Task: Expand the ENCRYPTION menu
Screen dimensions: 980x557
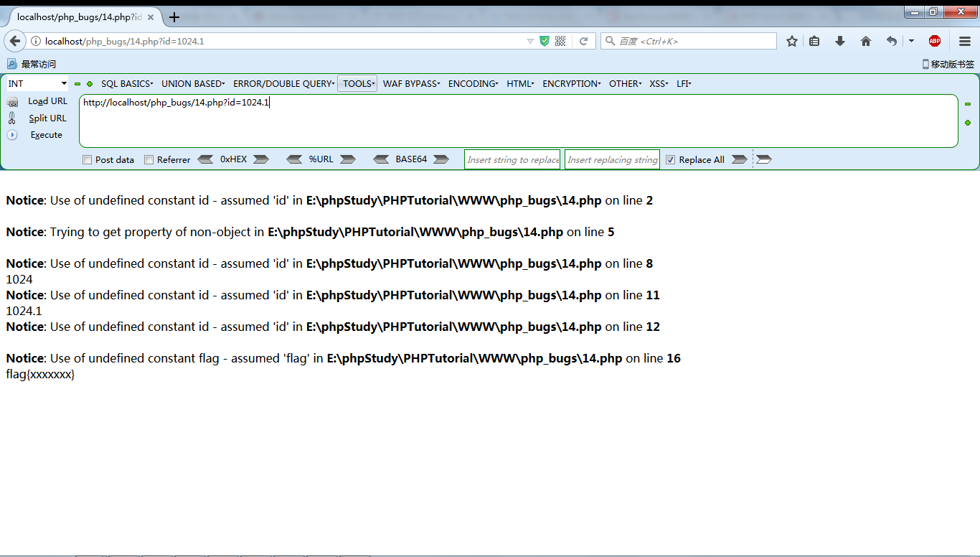Action: click(571, 84)
